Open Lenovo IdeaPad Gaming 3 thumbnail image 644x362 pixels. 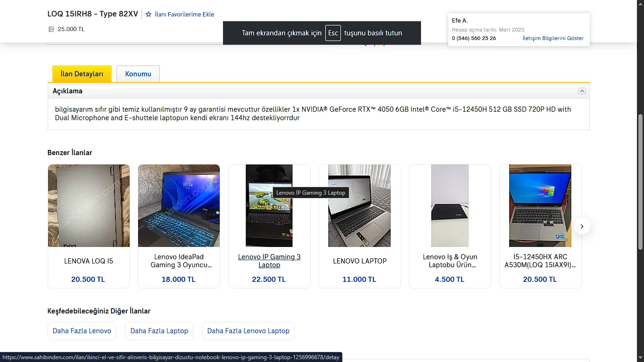[179, 206]
